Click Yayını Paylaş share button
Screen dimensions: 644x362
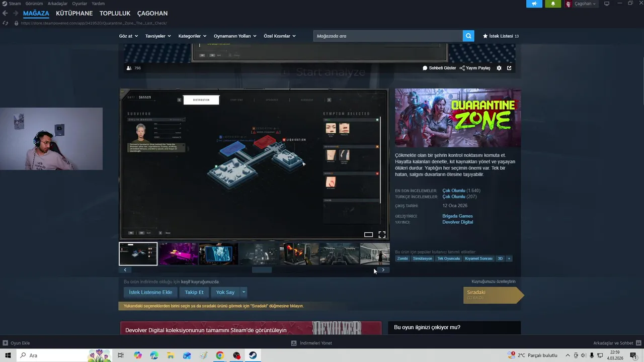click(x=475, y=68)
